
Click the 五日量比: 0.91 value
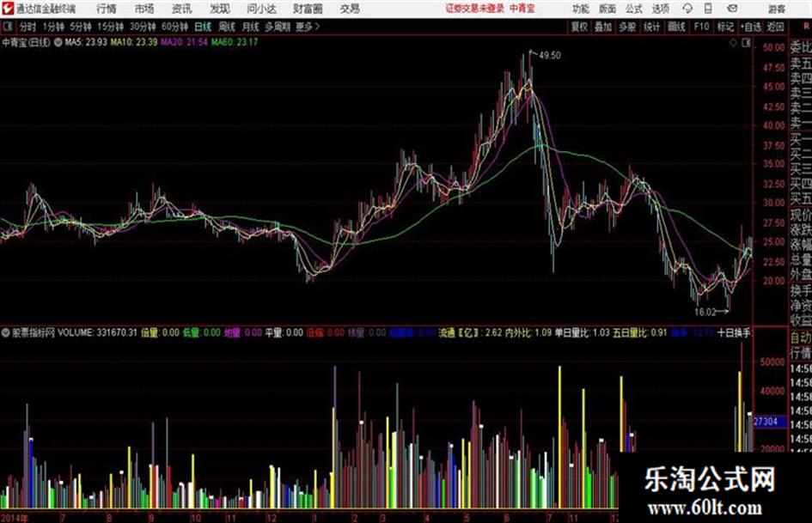tap(640, 332)
